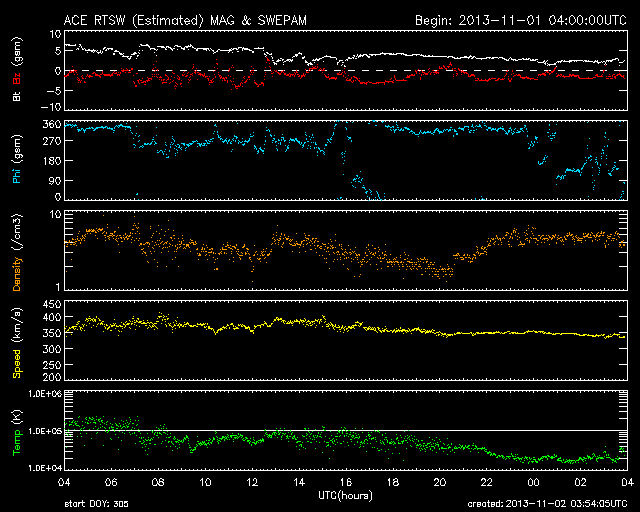Click the 'start DOY: 305' text
The width and height of the screenshot is (640, 512).
tap(96, 504)
